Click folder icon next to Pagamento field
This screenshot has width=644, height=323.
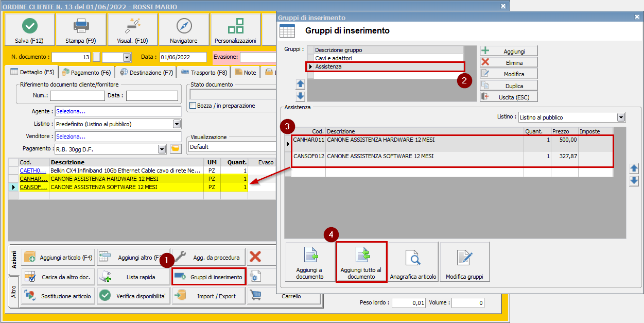(x=176, y=149)
